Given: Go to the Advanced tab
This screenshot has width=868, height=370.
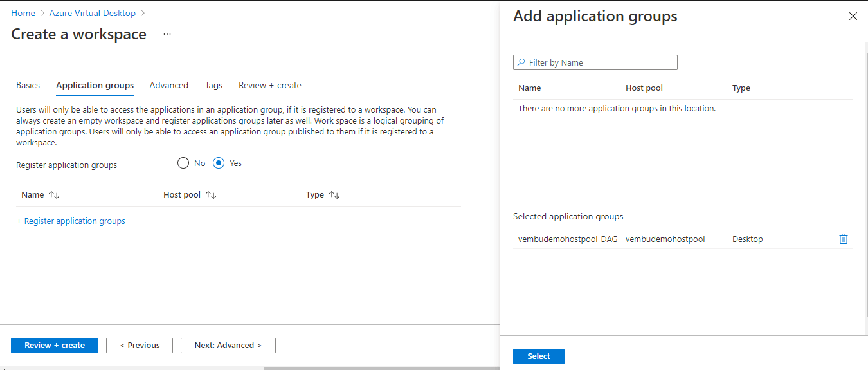Looking at the screenshot, I should [169, 85].
